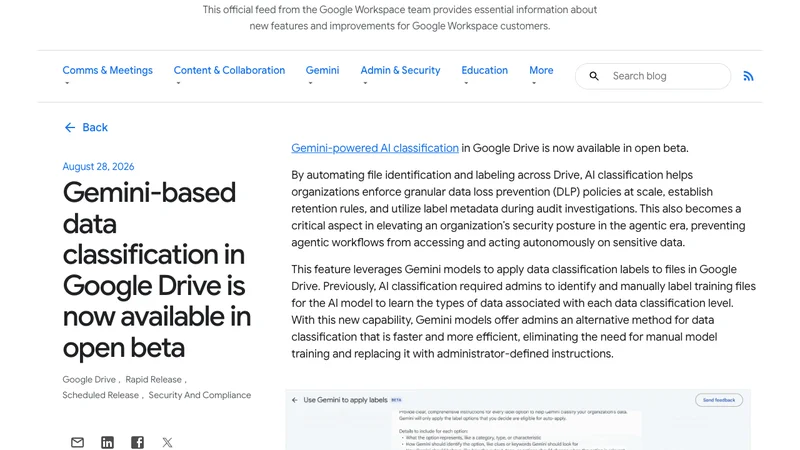Open the Content & Collaboration menu
The height and width of the screenshot is (450, 800).
[229, 70]
